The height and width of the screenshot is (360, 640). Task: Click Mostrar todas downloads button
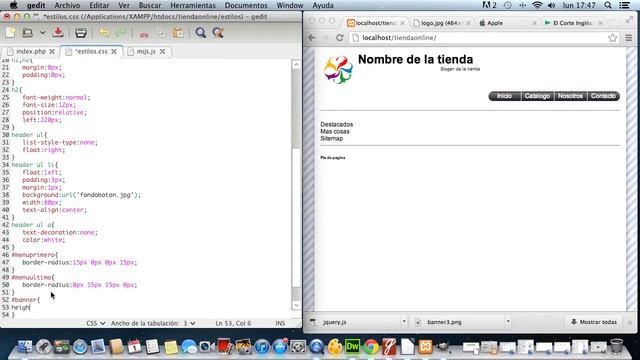(x=594, y=322)
